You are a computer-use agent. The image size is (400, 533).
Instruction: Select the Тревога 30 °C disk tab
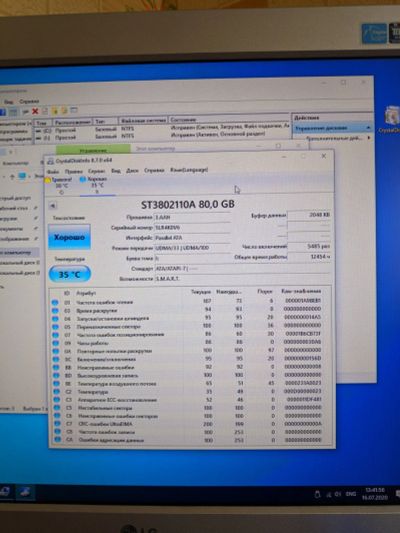tap(60, 186)
